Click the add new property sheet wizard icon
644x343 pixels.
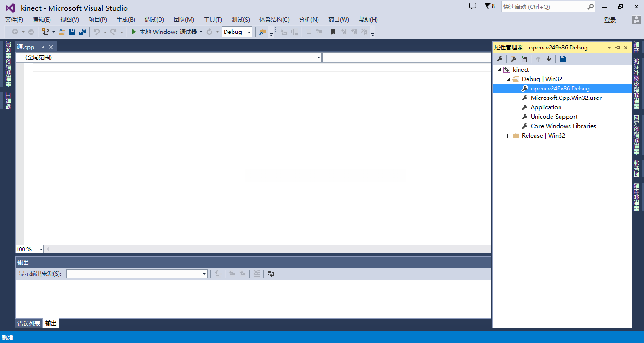coord(514,59)
